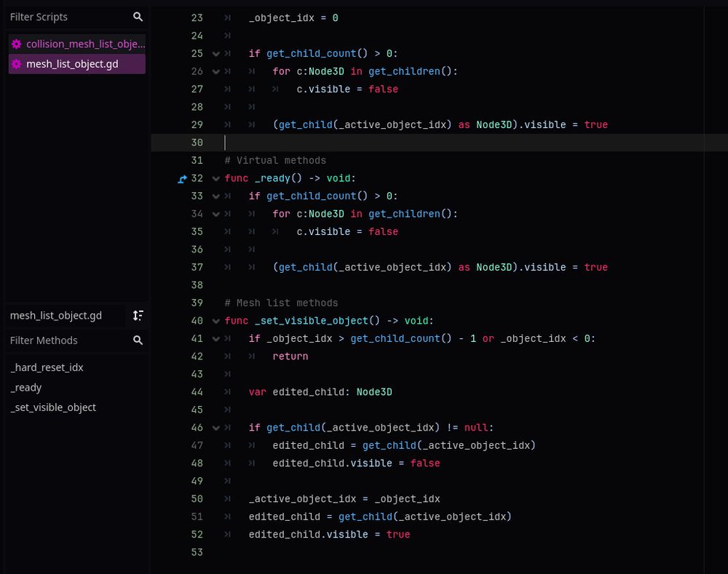728x574 pixels.
Task: Click the search icon in Filter Scripts
Action: pos(138,17)
